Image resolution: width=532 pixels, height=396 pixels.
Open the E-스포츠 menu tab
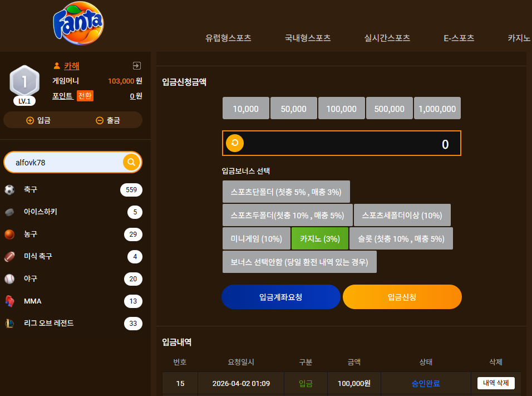459,38
